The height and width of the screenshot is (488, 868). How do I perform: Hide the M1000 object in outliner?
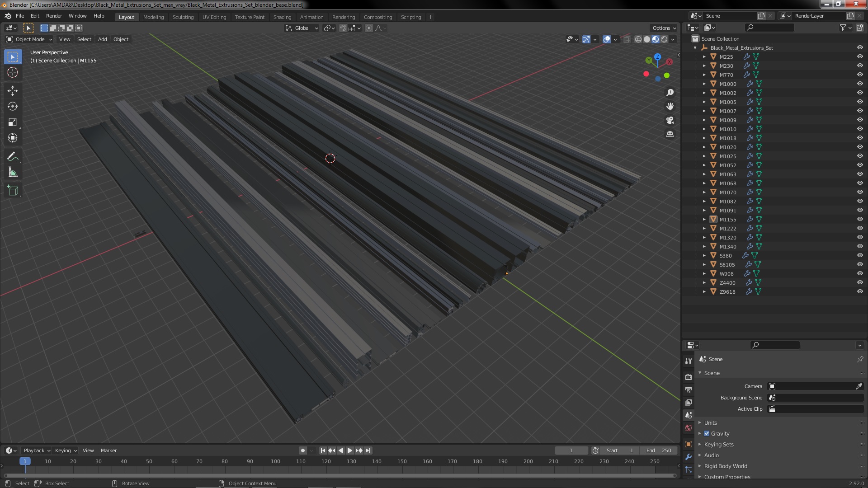coord(860,84)
